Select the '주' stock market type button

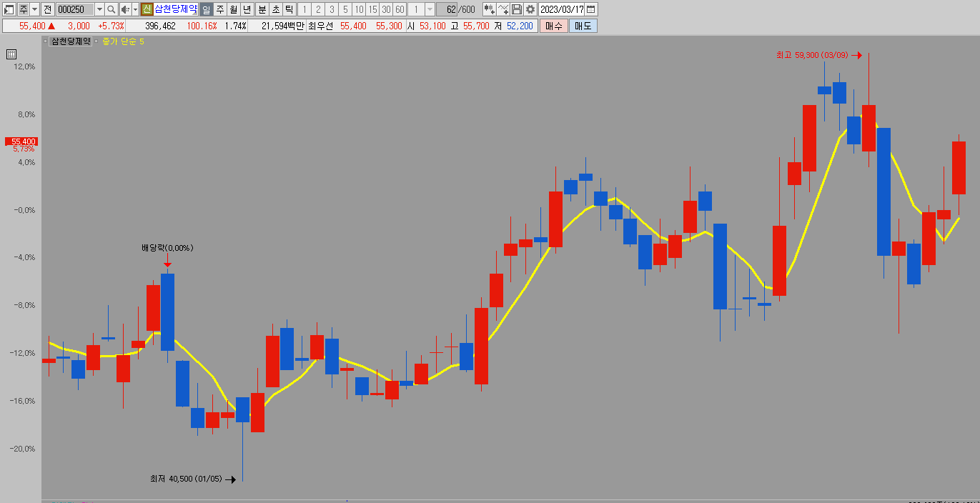[23, 9]
